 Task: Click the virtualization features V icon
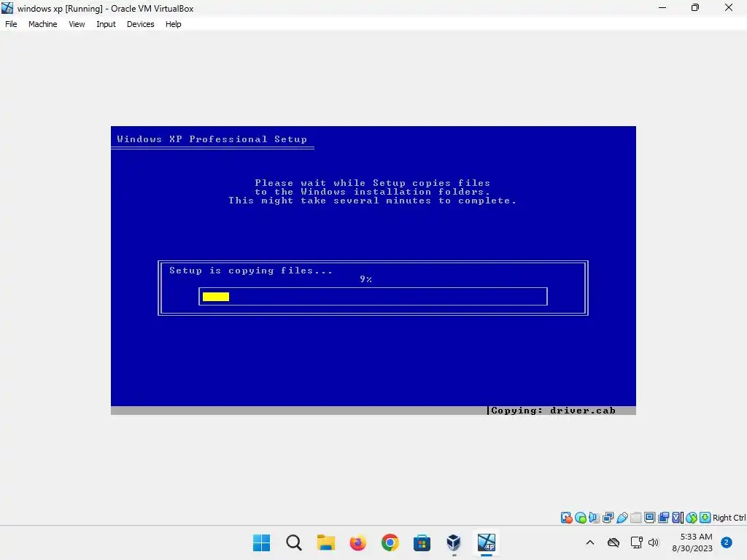[677, 518]
